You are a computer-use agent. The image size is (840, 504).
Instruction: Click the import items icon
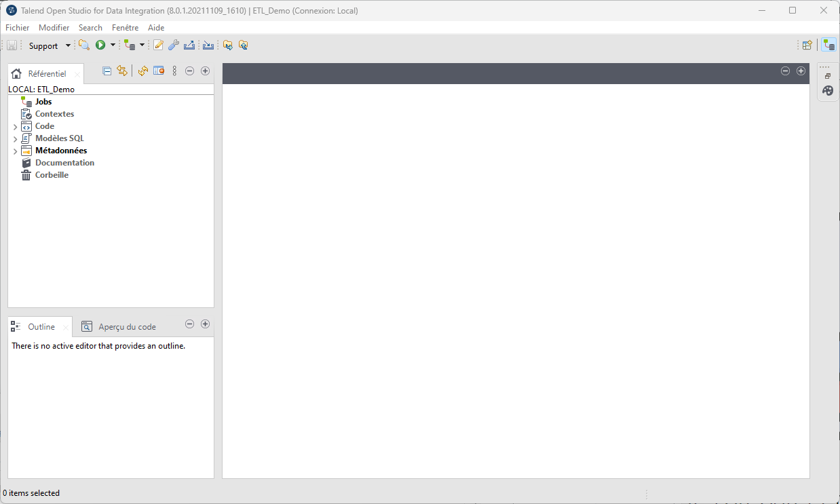[208, 45]
